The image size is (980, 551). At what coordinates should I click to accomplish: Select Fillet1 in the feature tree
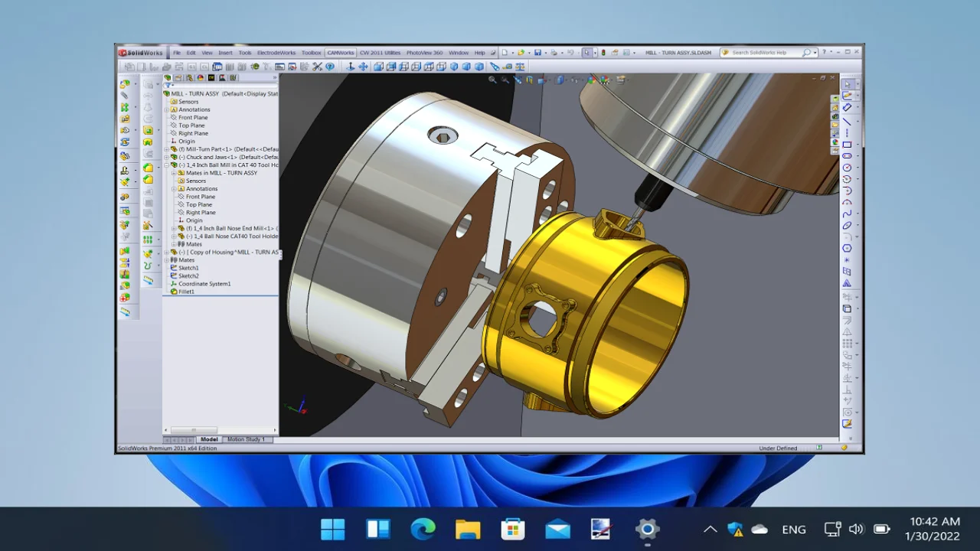point(187,292)
